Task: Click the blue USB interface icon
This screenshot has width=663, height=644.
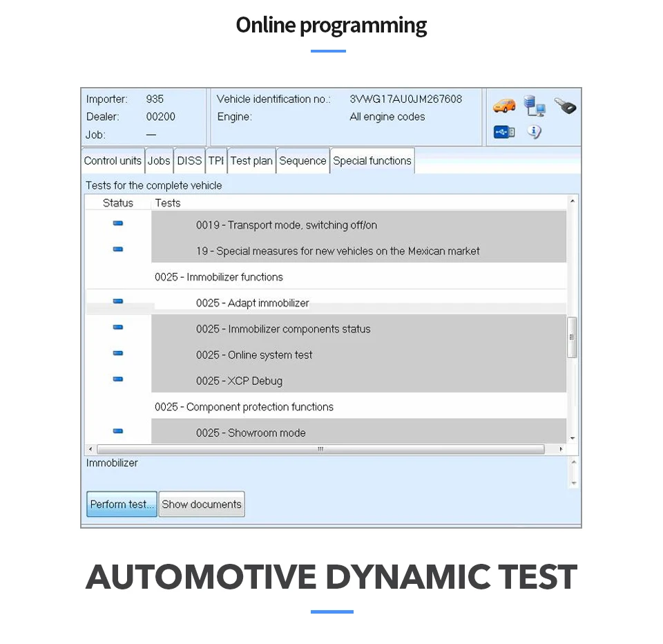Action: click(x=504, y=132)
